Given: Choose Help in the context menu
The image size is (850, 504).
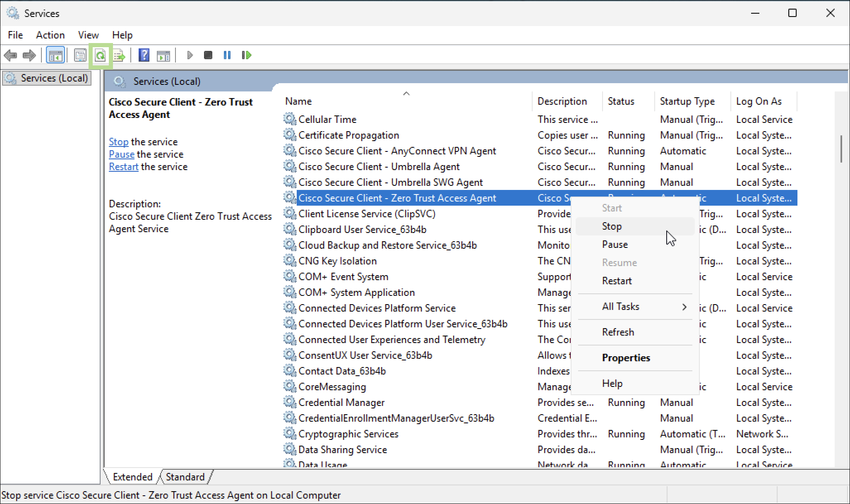Looking at the screenshot, I should (635, 384).
